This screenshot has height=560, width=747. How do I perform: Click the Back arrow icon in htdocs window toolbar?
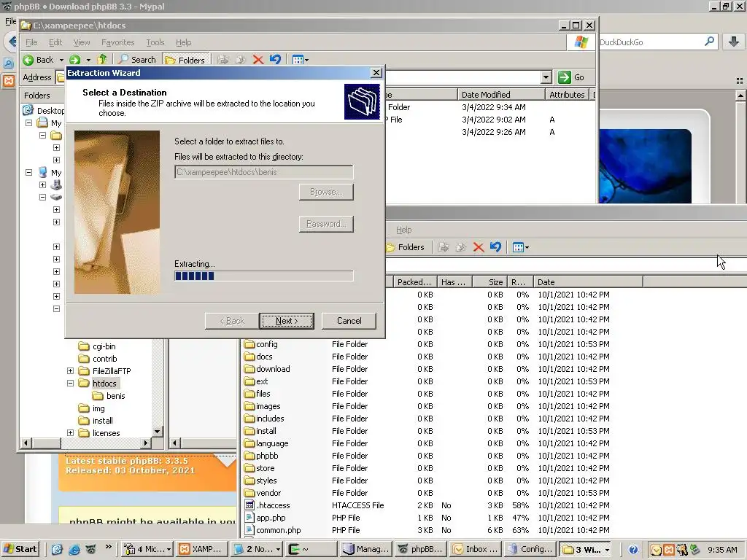click(28, 60)
